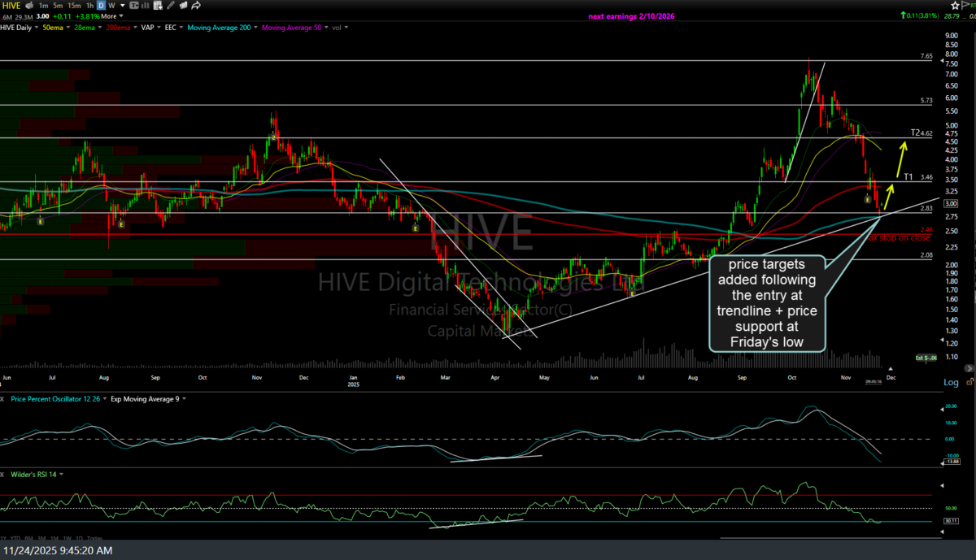Click the W weekly timeframe button
This screenshot has width=976, height=560.
pyautogui.click(x=110, y=5)
